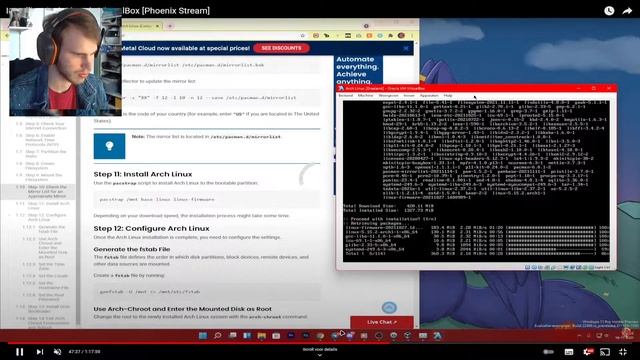The width and height of the screenshot is (640, 360).
Task: Click the SEE DISCOUNTS banner button
Action: (281, 48)
